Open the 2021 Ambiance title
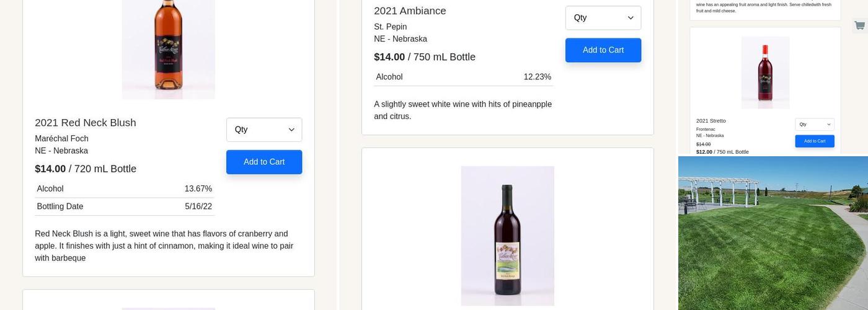Image resolution: width=868 pixels, height=310 pixels. (x=410, y=11)
